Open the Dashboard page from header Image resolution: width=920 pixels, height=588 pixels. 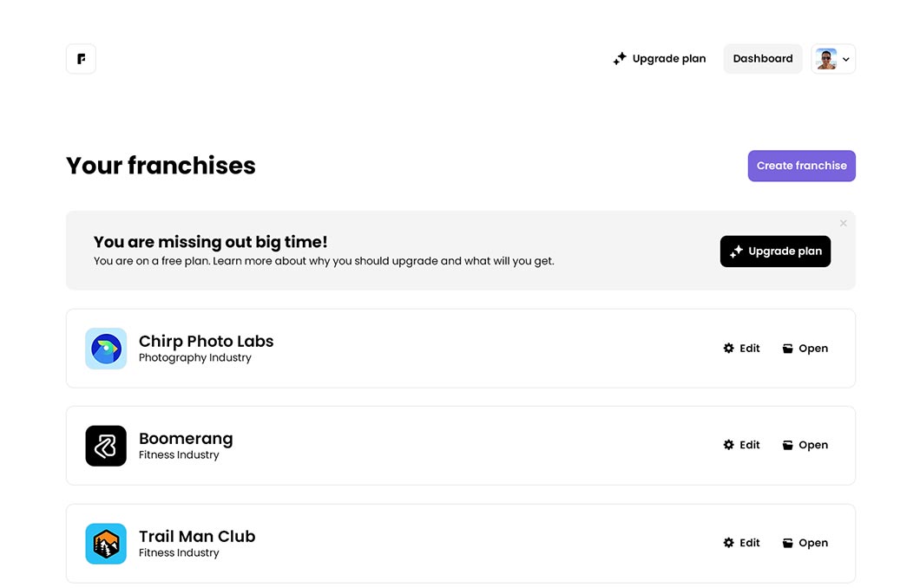763,59
